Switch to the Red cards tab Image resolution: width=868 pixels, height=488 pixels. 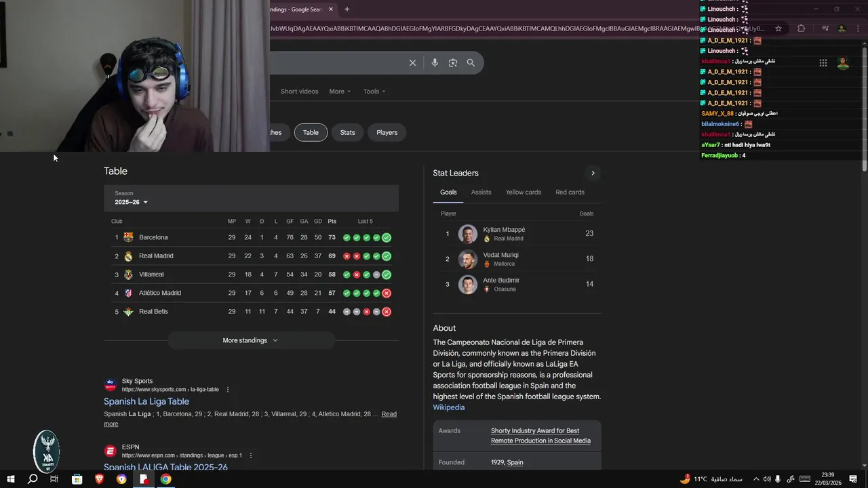(x=570, y=192)
